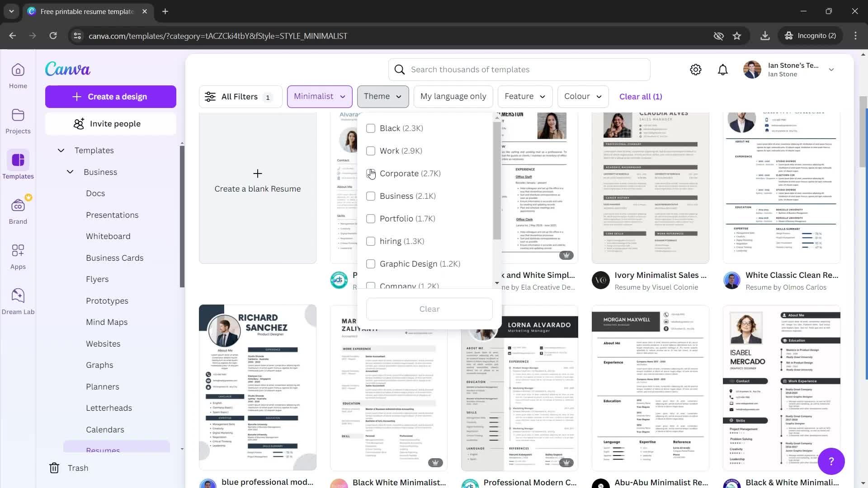Open Ivory Minimalist Sales resume thumbnail
Screen dimensions: 868x488
click(651, 188)
